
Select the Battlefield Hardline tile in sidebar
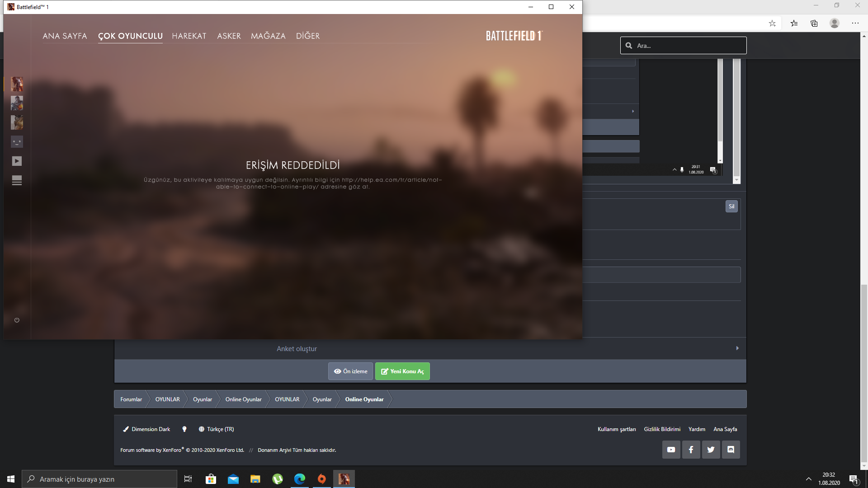[17, 122]
